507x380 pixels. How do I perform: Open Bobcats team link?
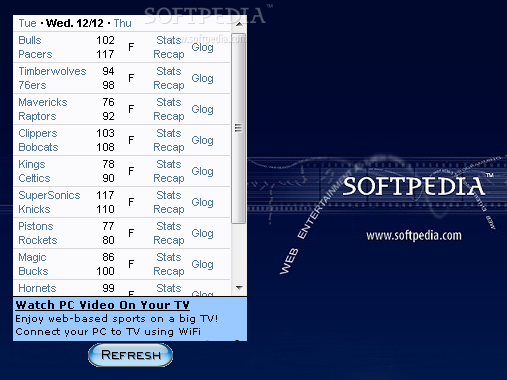click(x=38, y=147)
